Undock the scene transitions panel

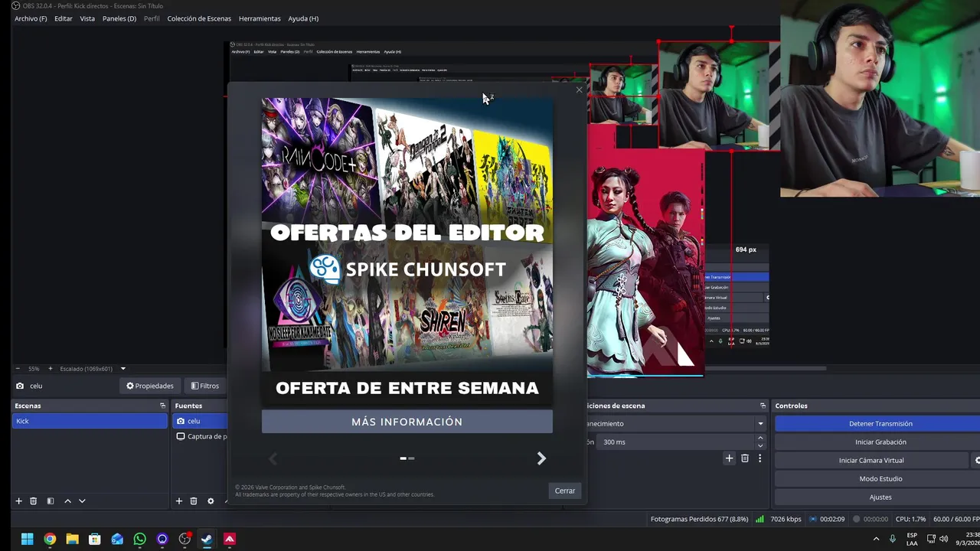pyautogui.click(x=763, y=406)
